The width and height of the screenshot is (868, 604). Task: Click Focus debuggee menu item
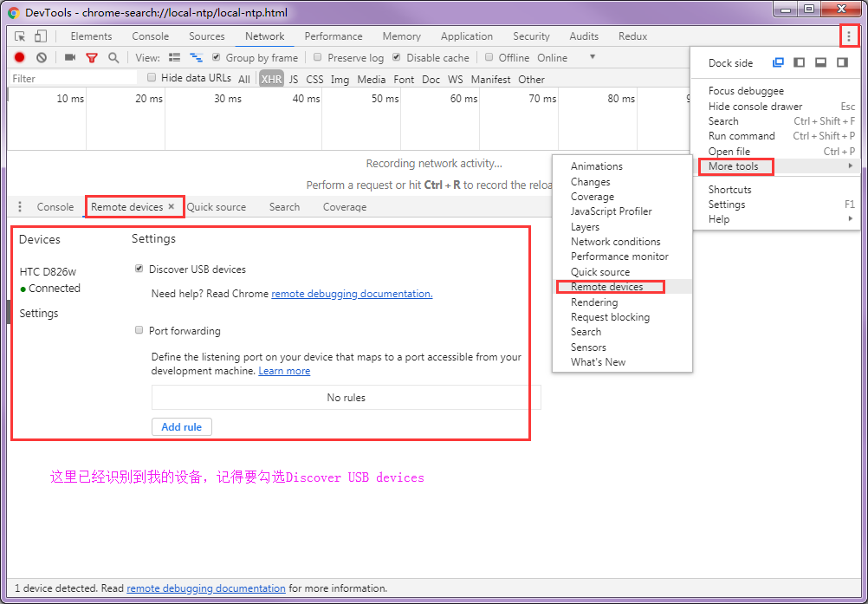tap(775, 91)
